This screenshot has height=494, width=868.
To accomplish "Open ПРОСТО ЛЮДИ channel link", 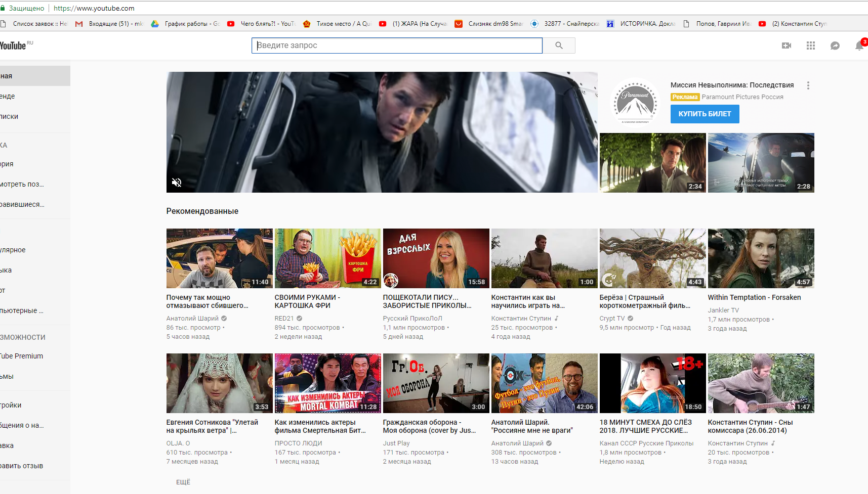I will click(298, 443).
